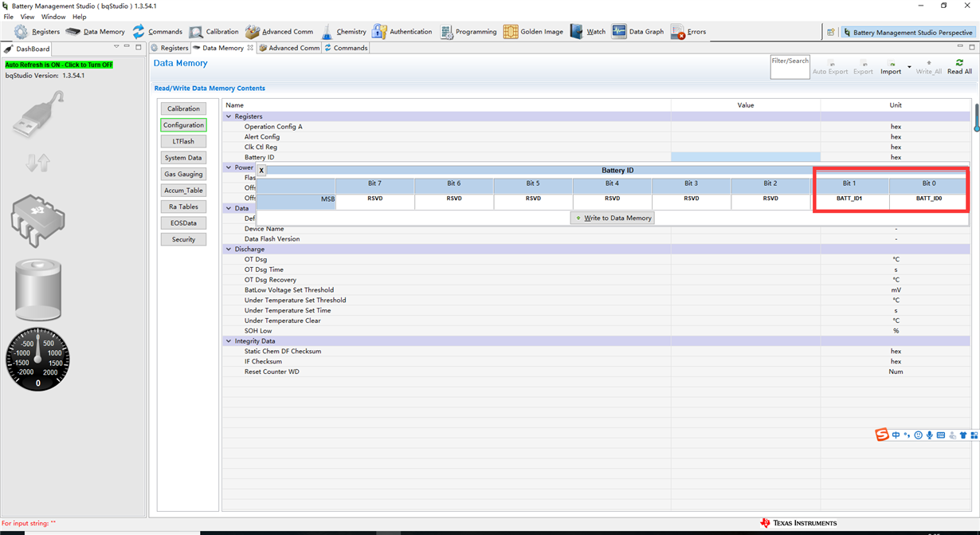
Task: Open the Help menu
Action: pos(79,17)
